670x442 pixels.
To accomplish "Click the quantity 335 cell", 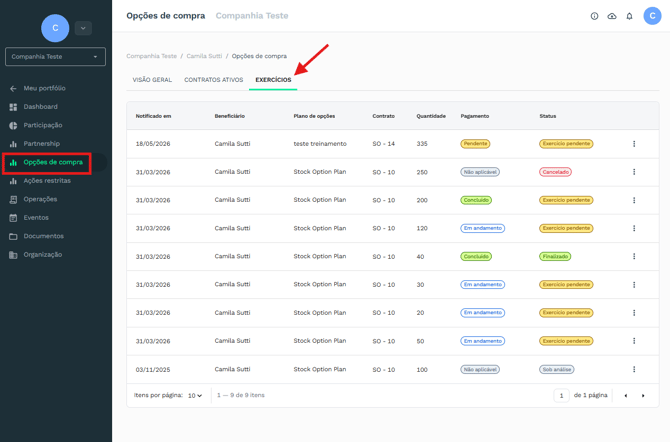I will (x=422, y=144).
